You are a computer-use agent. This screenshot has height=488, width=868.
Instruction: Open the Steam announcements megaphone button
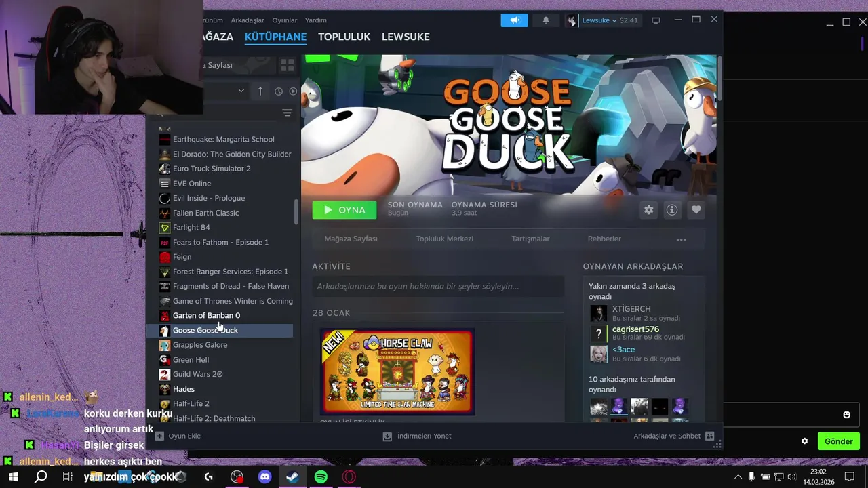514,20
